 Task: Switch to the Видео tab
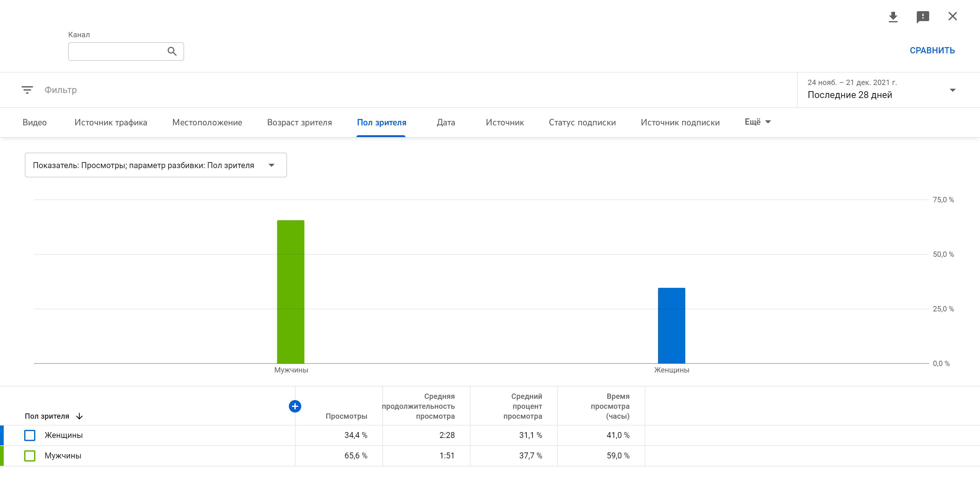click(35, 123)
